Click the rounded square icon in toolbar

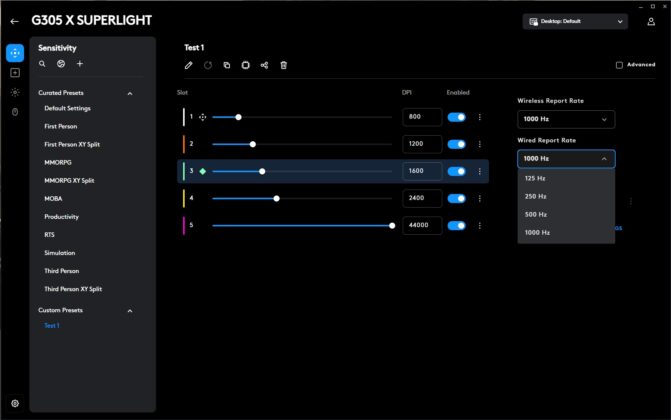(246, 65)
